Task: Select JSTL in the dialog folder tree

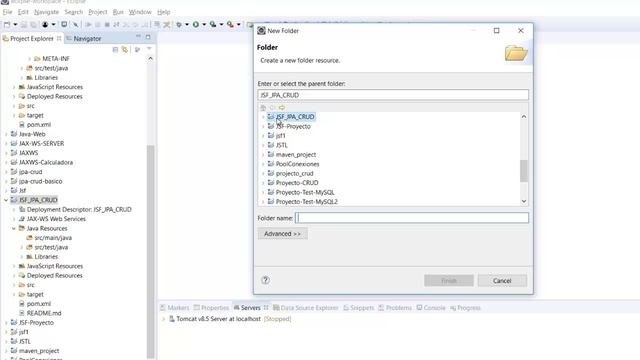Action: coord(282,145)
